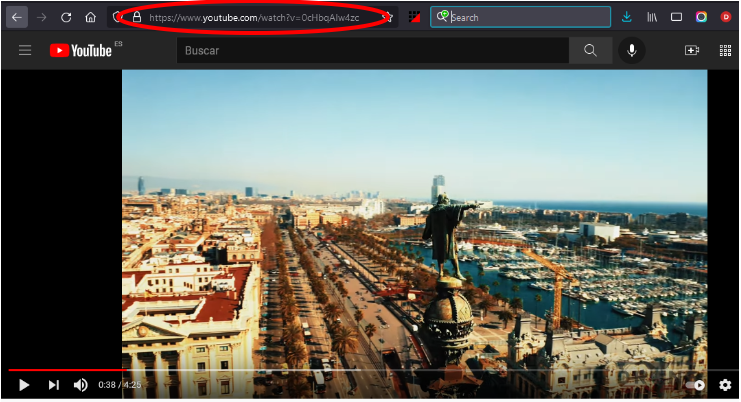Click the YouTube Buscar search box
741x402 pixels.
click(373, 51)
